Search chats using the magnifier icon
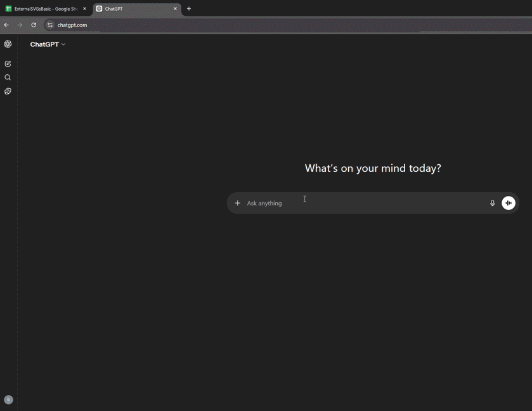The image size is (532, 411). point(8,77)
